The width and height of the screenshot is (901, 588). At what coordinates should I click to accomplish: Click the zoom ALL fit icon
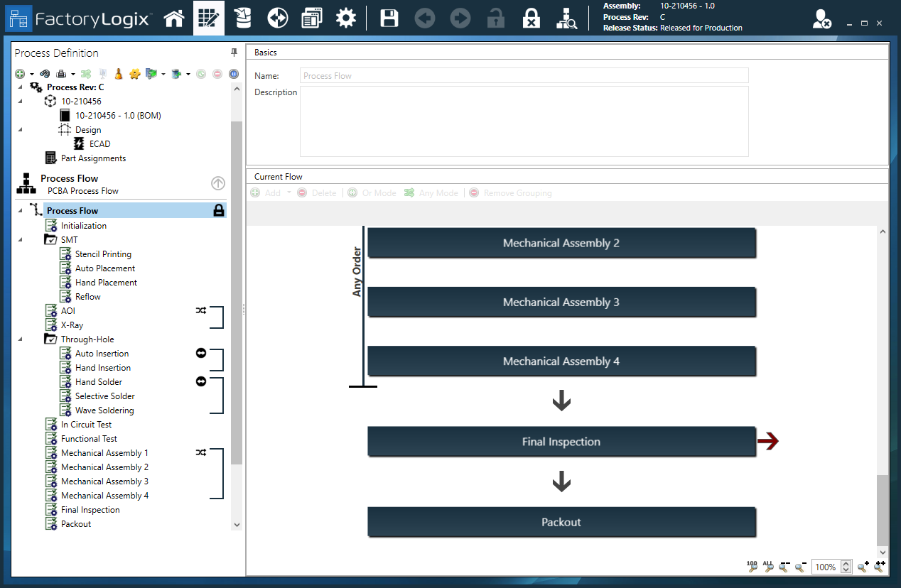(x=768, y=566)
